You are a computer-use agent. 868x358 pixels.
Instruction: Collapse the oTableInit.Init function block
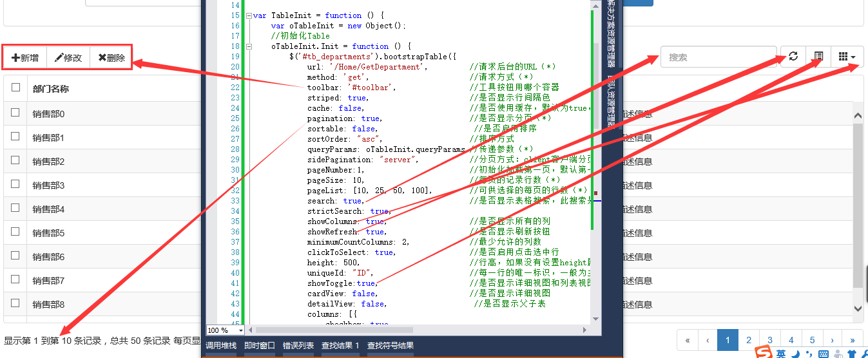click(249, 46)
